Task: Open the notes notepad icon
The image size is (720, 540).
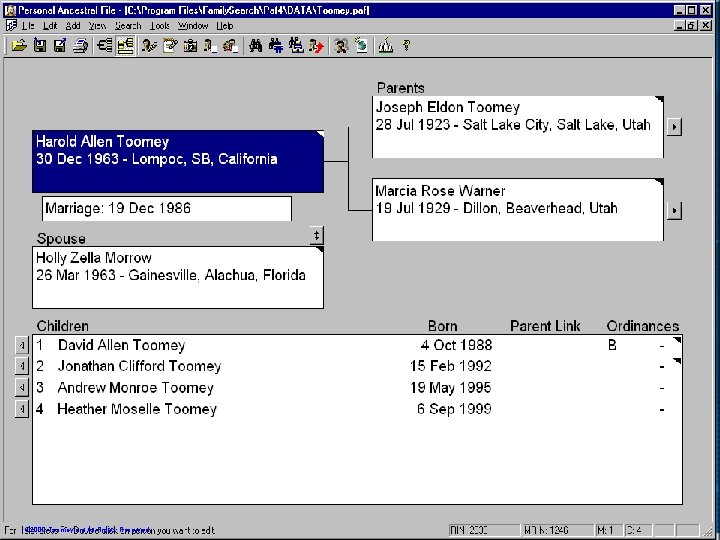Action: click(170, 45)
